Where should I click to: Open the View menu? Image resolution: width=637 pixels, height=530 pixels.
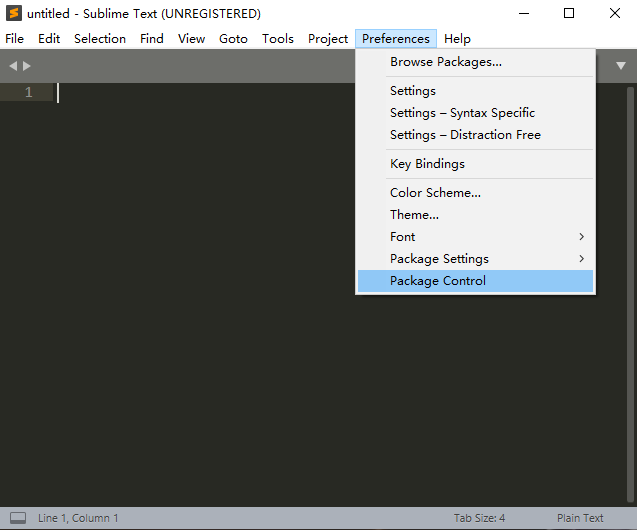tap(191, 39)
